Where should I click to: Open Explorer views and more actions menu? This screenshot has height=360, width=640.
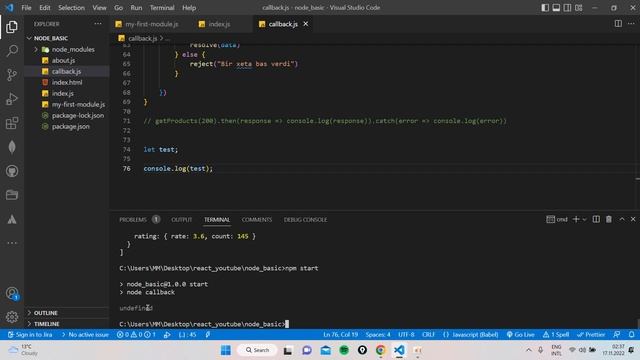[x=98, y=24]
